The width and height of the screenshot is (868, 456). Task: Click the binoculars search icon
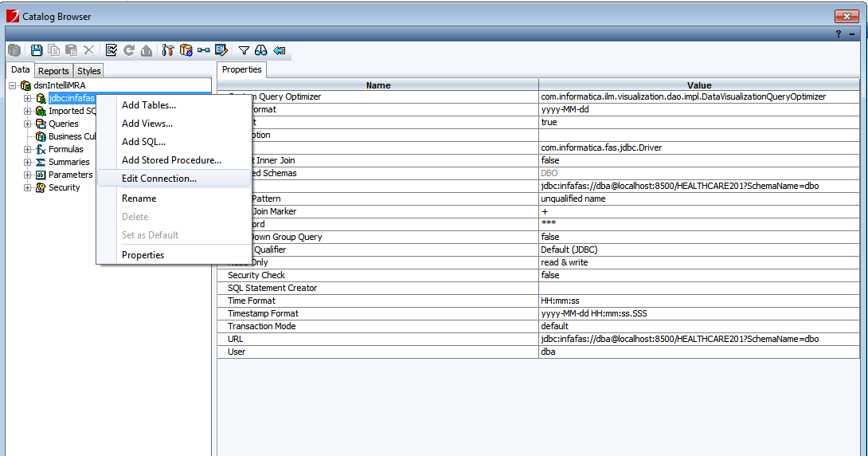click(260, 50)
